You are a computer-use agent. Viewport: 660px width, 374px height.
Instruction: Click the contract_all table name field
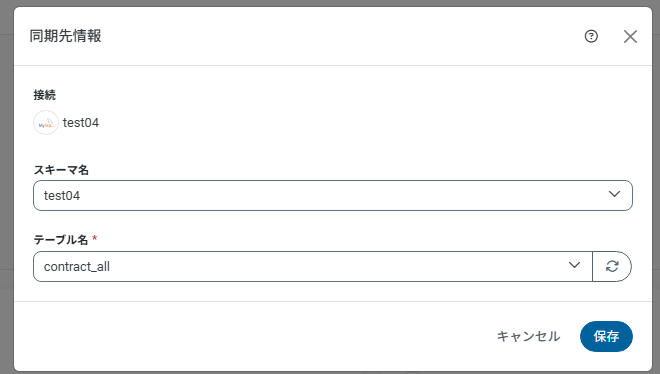(313, 267)
